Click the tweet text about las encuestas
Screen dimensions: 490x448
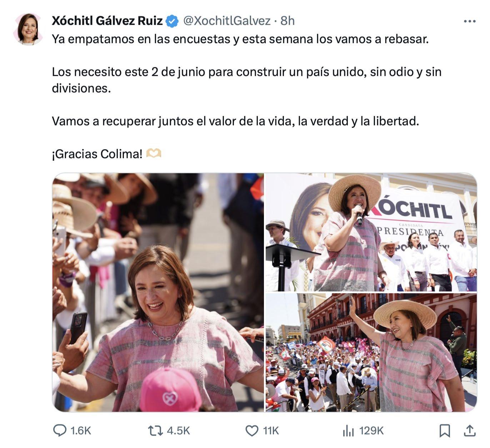tap(240, 39)
